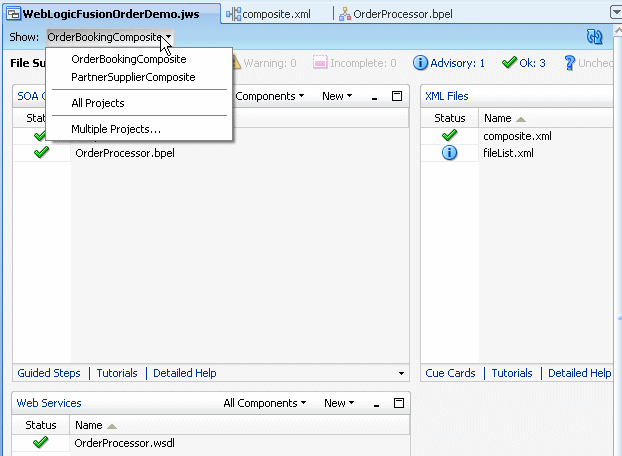Viewport: 622px width, 456px height.
Task: Maximize the SOA Content panel
Action: [x=397, y=96]
